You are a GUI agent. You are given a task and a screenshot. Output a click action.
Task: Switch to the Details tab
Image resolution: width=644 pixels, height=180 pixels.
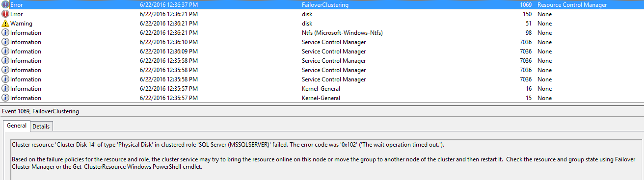(41, 126)
